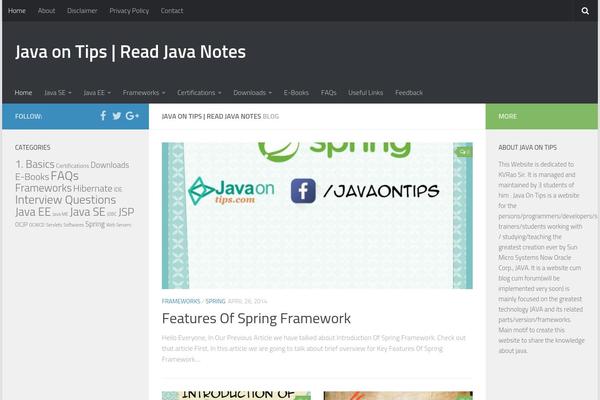Viewport: 600px width, 400px height.
Task: Open FAQs in main navigation
Action: coord(328,93)
